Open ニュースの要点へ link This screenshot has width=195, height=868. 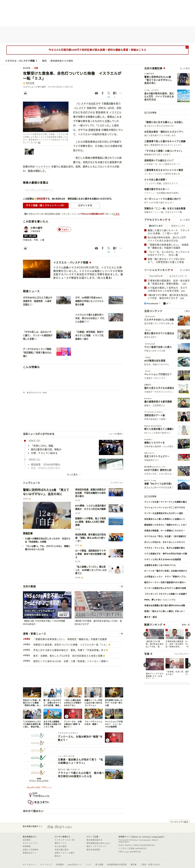tap(116, 434)
